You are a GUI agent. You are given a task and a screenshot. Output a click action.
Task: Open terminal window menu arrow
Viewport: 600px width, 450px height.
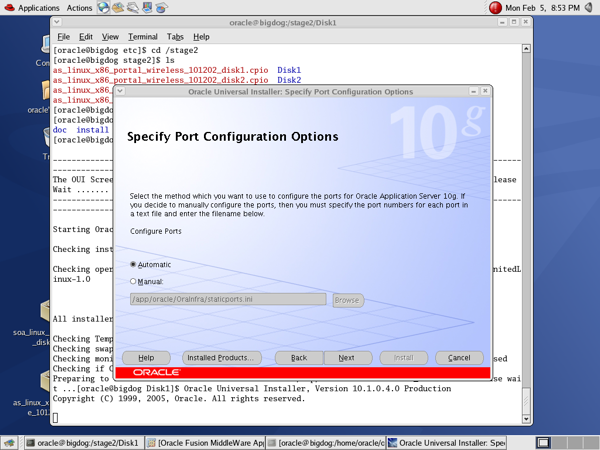pyautogui.click(x=57, y=22)
